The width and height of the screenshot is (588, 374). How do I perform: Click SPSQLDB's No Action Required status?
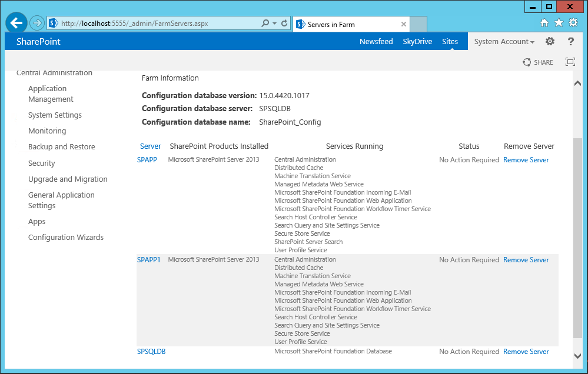[469, 352]
